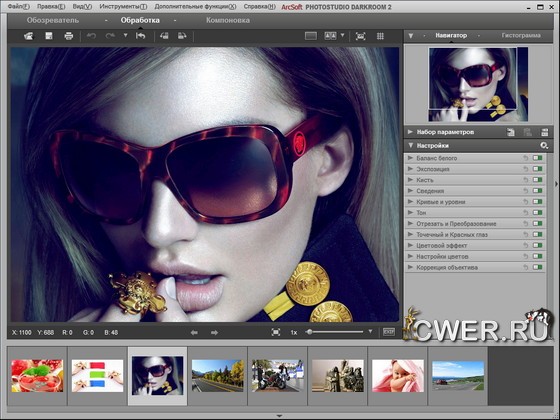560x420 pixels.
Task: Toggle the Кисть switch
Action: click(538, 180)
